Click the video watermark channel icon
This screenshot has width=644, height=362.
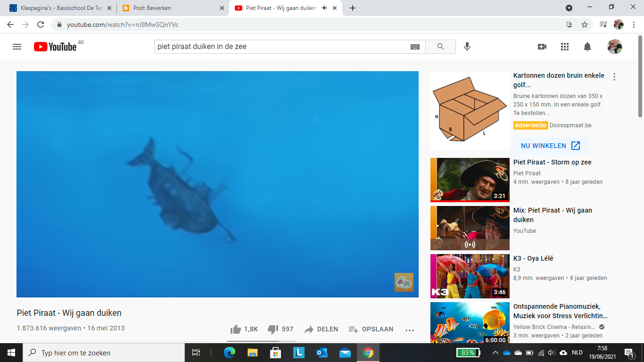[x=404, y=282]
